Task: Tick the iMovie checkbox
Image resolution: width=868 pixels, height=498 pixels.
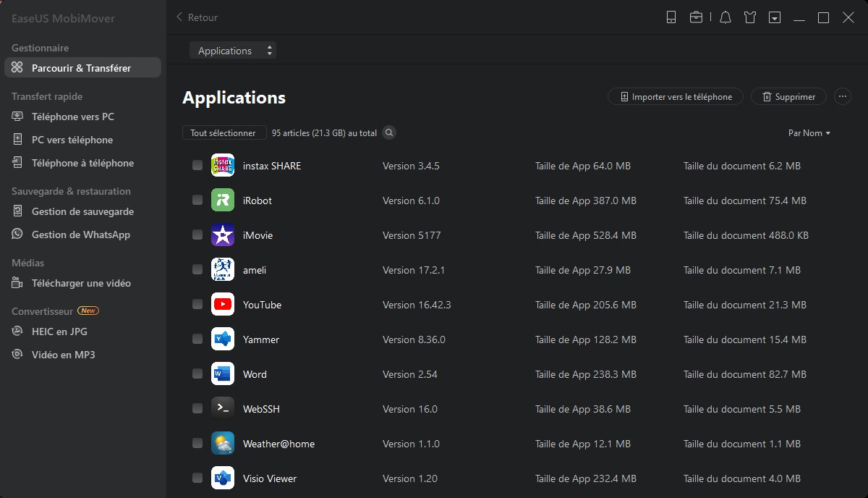Action: pos(197,235)
